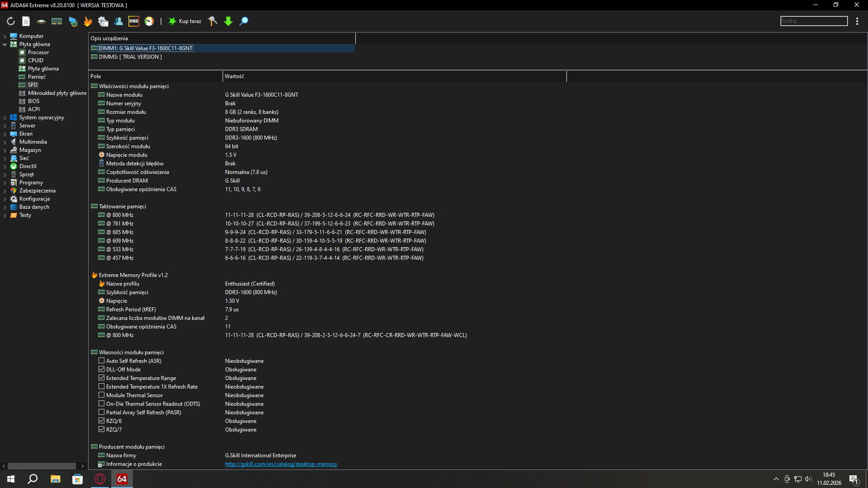Screen dimensions: 868x488
Task: Select the Pamięć tree item
Action: pyautogui.click(x=36, y=77)
